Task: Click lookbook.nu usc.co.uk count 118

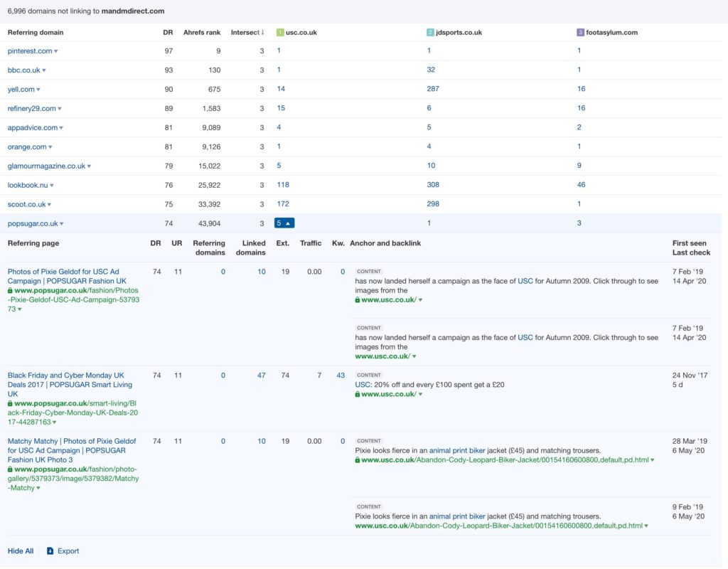Action: (283, 185)
